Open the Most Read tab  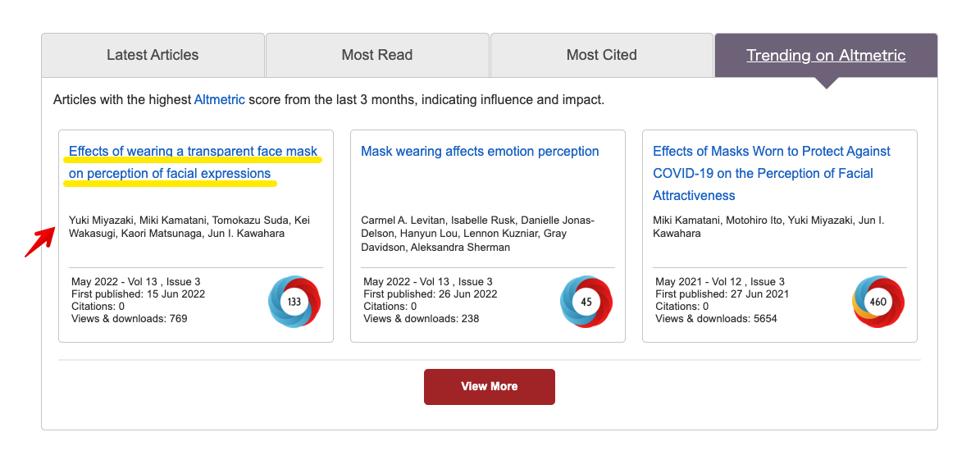[377, 56]
